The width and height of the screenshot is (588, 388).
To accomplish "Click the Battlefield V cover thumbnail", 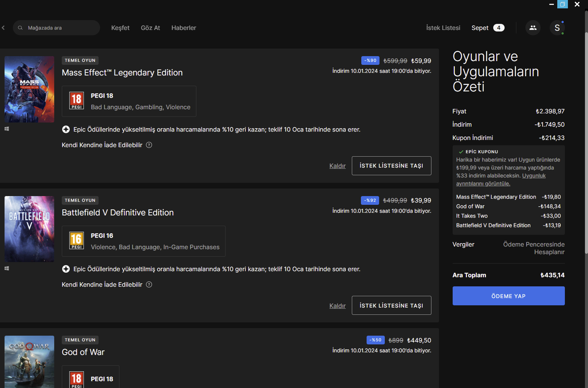I will (29, 229).
